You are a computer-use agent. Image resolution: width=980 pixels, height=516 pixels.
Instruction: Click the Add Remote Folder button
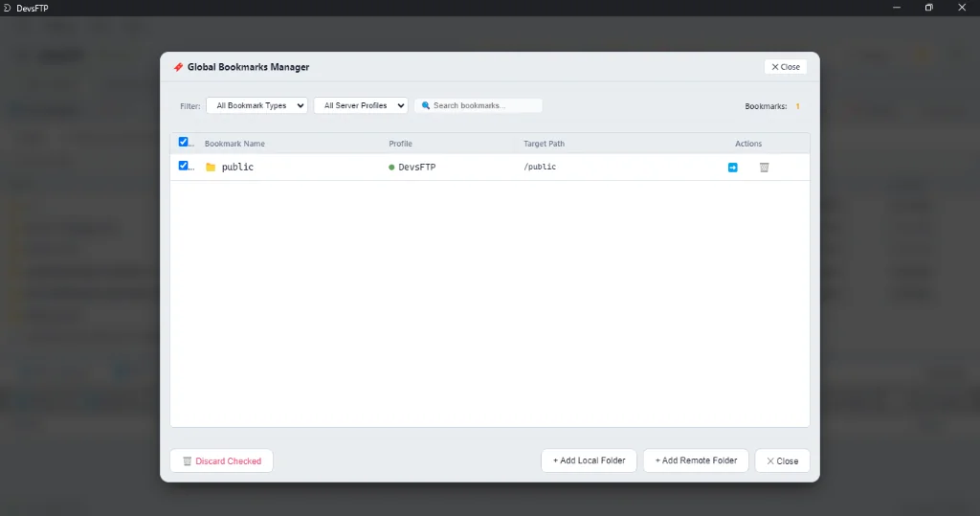click(696, 460)
